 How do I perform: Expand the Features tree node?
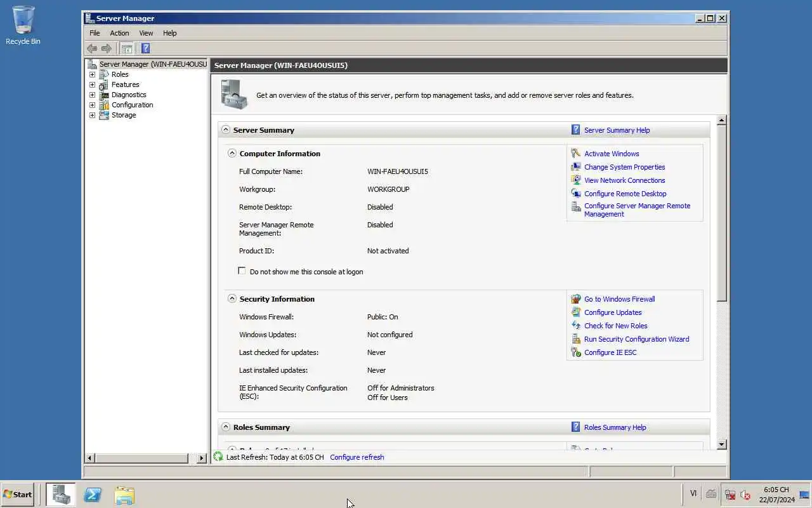92,84
